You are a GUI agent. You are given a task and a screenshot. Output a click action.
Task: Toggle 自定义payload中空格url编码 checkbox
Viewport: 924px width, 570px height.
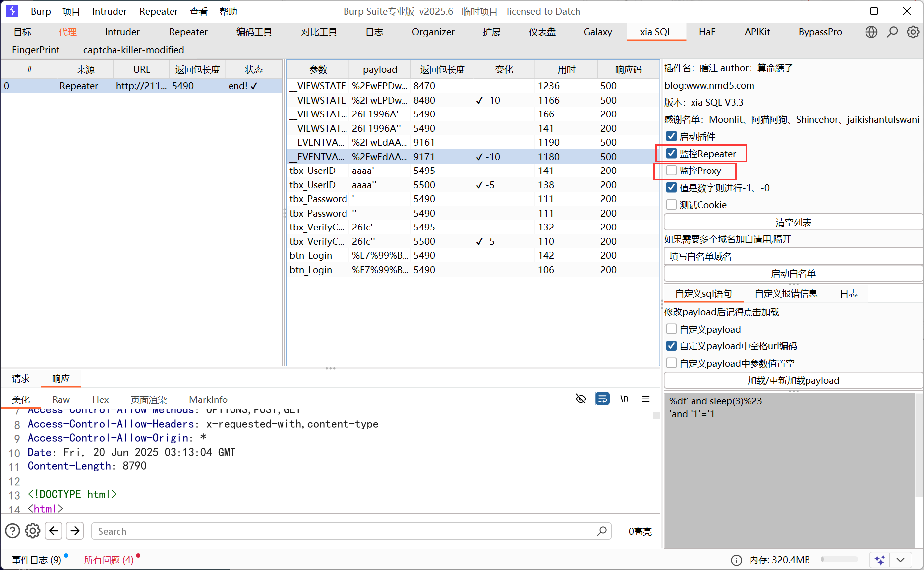672,346
